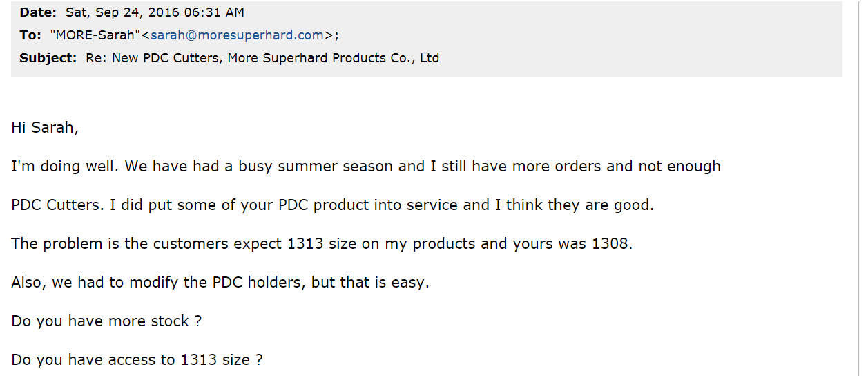Click the "Do you have more stock ?" line
The width and height of the screenshot is (868, 376).
(106, 321)
